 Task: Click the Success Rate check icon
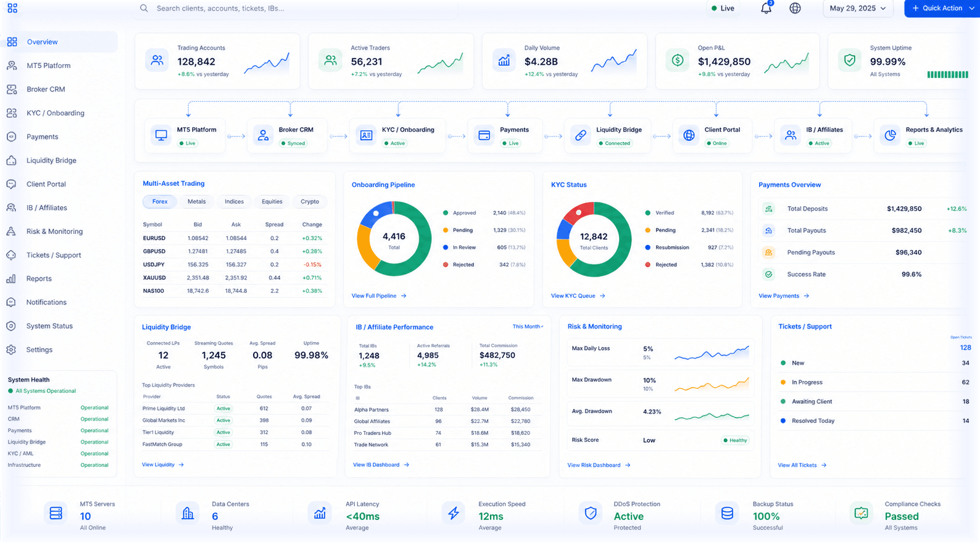768,274
